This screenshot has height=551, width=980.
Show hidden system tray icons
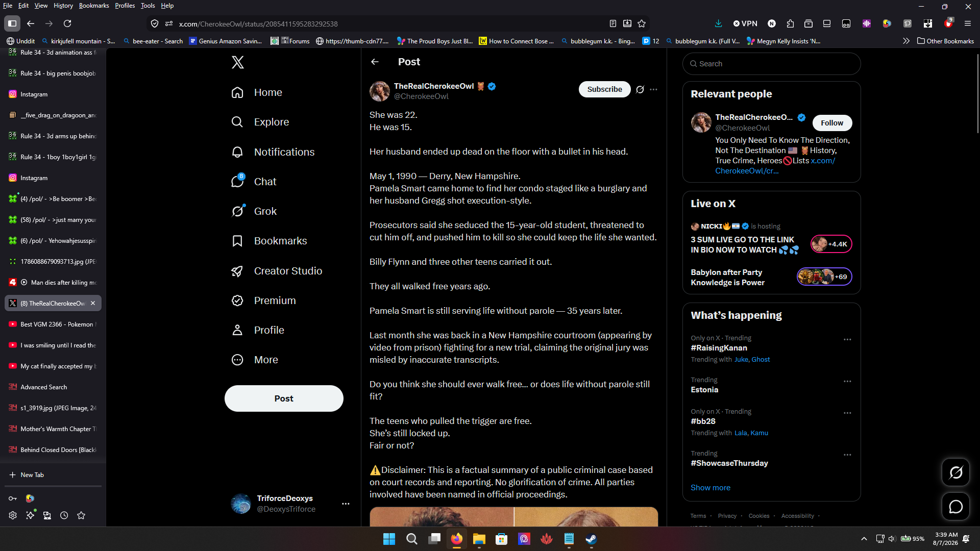(x=864, y=539)
